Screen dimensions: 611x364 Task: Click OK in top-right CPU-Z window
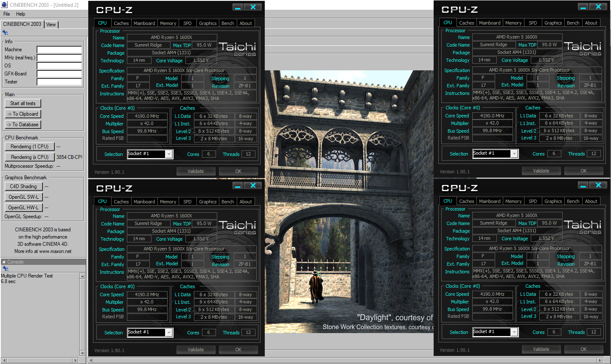coord(583,171)
